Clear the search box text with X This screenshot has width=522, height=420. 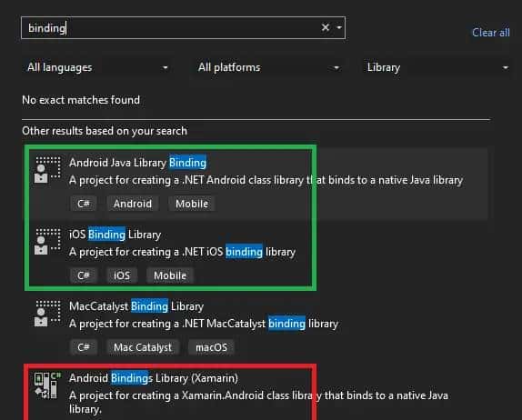click(326, 27)
